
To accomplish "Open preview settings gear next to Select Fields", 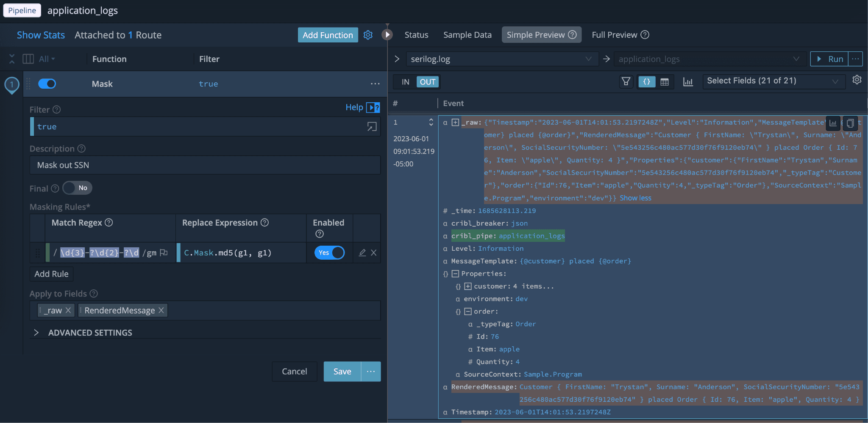I will coord(857,80).
